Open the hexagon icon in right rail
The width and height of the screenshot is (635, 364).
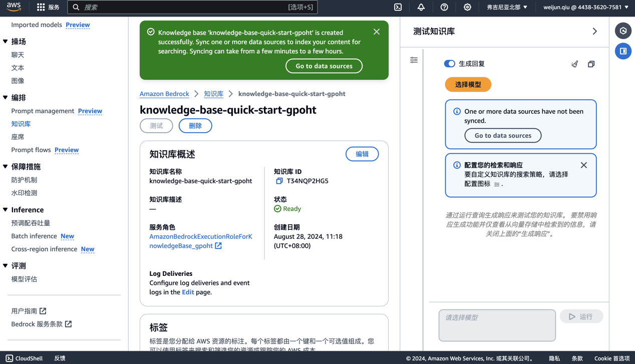click(x=623, y=31)
